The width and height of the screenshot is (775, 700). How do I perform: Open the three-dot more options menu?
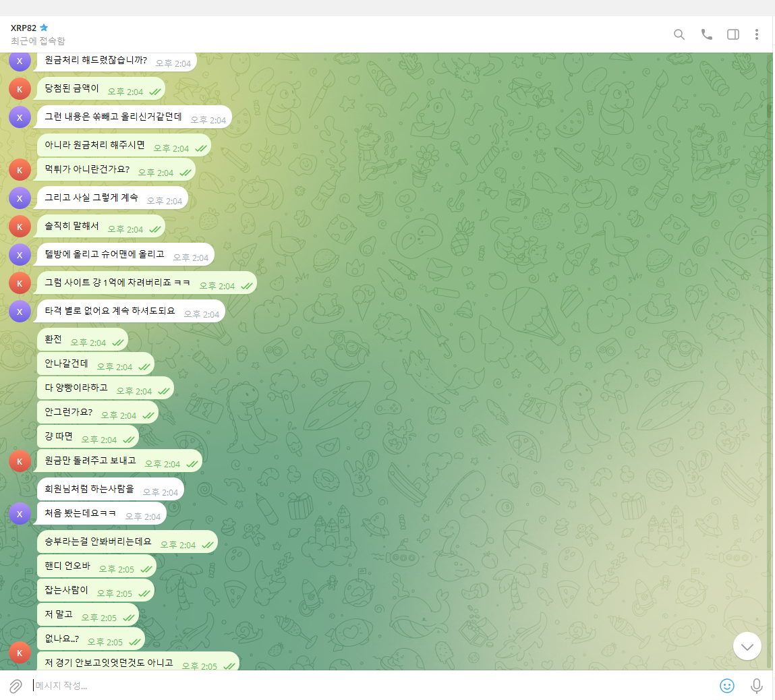pyautogui.click(x=757, y=34)
